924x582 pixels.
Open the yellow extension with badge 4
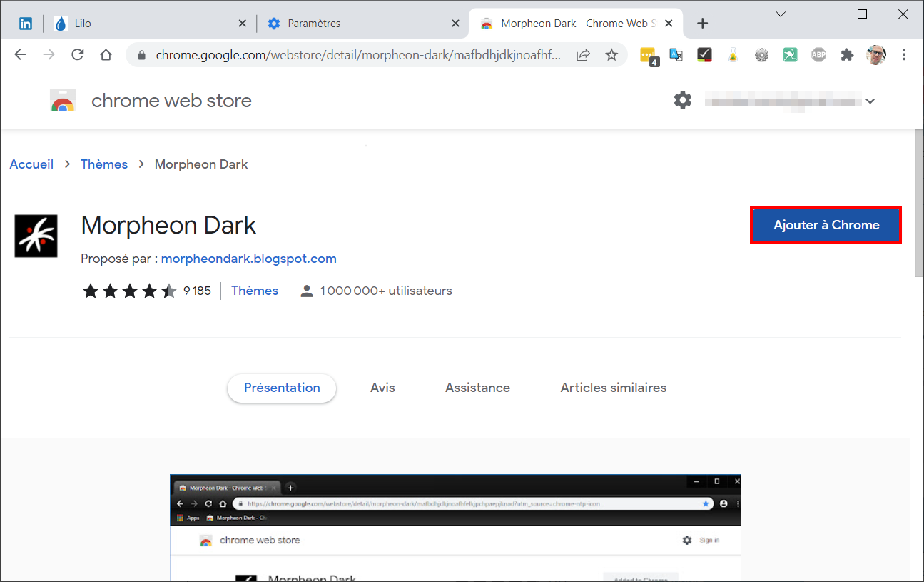pyautogui.click(x=649, y=55)
